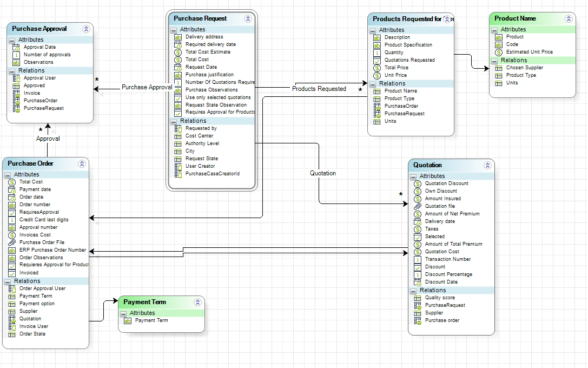Select the Amount of Net Premium attribute

pos(452,213)
